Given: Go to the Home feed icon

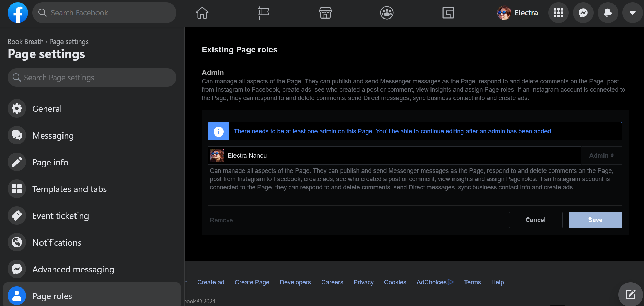Looking at the screenshot, I should (x=202, y=13).
